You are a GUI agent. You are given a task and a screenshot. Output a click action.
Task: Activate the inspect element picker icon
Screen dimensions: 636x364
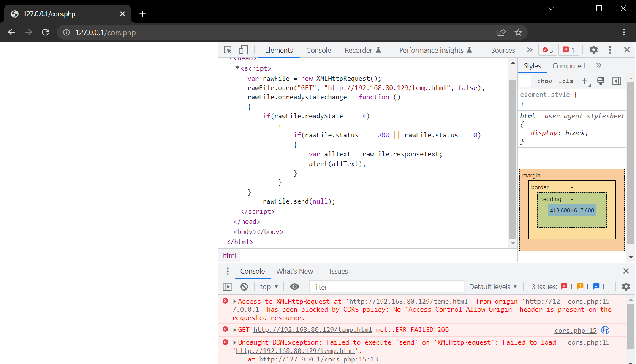pyautogui.click(x=228, y=50)
